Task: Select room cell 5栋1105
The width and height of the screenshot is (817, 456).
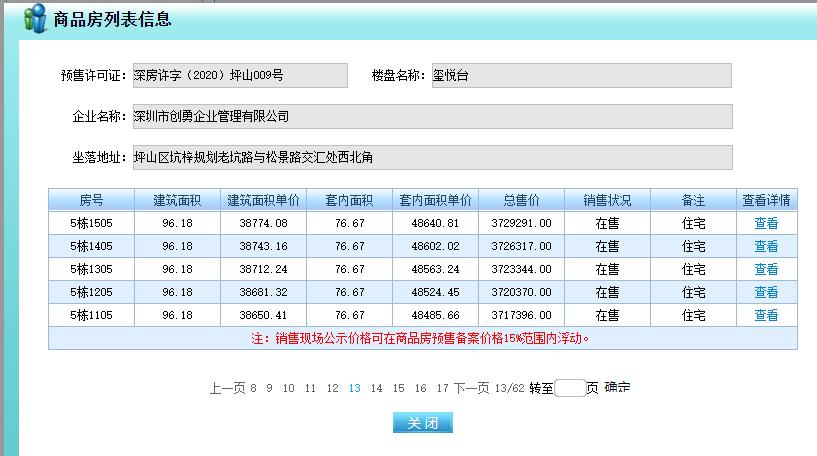Action: (91, 315)
